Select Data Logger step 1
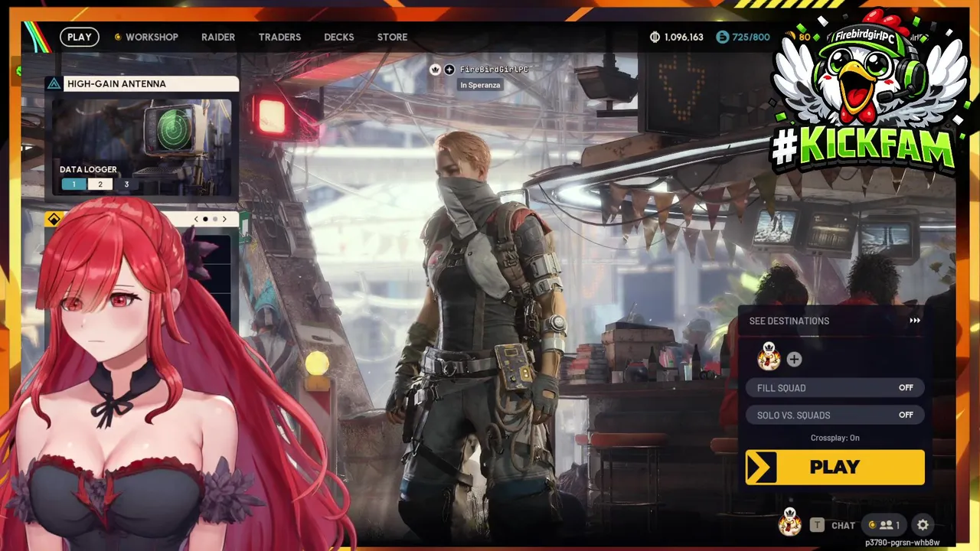This screenshot has height=551, width=980. coord(73,184)
